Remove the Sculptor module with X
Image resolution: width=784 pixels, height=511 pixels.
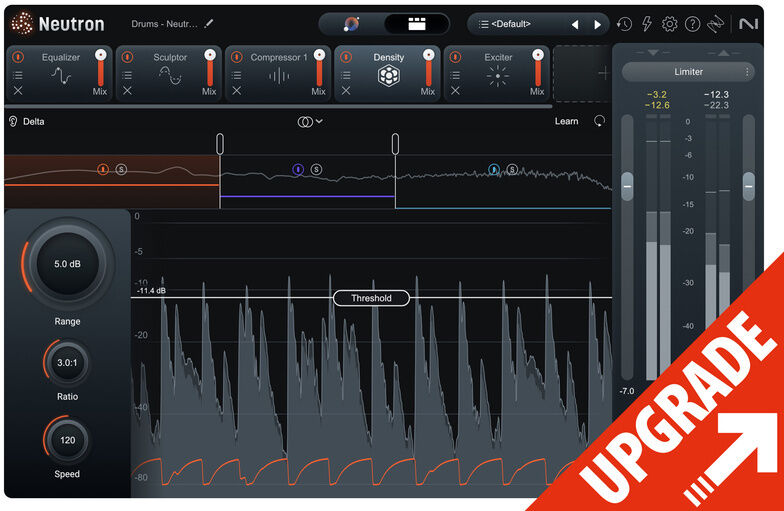(128, 91)
